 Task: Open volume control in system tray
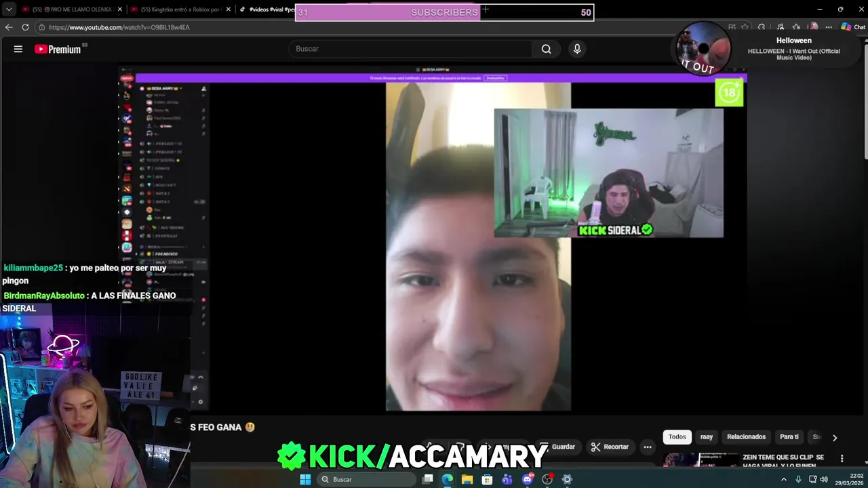pos(824,479)
